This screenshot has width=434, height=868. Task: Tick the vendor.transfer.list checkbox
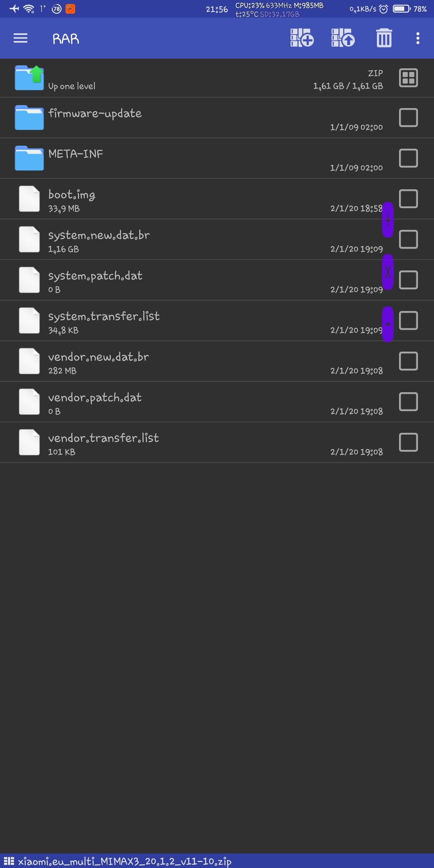pyautogui.click(x=408, y=442)
